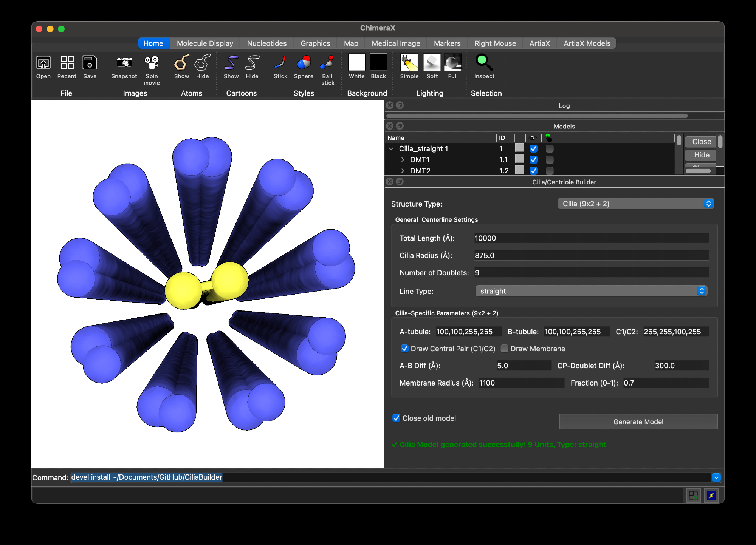756x545 pixels.
Task: Select the Ball stick style icon
Action: 327,63
